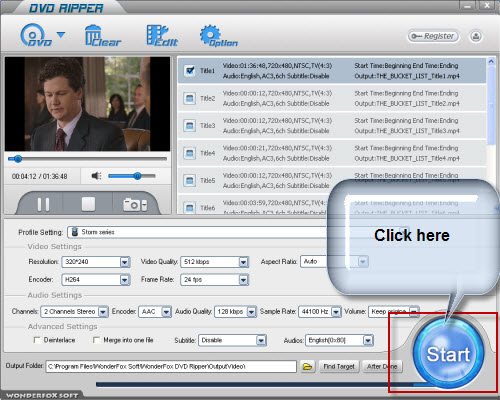Click the video preview thumbnail
The width and height of the screenshot is (500, 400).
87,104
